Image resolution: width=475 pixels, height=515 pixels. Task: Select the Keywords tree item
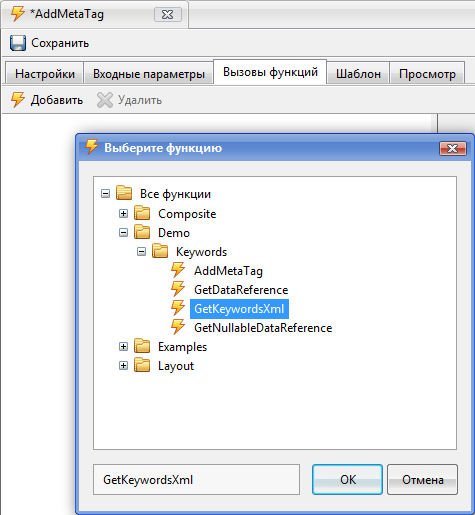tap(201, 252)
